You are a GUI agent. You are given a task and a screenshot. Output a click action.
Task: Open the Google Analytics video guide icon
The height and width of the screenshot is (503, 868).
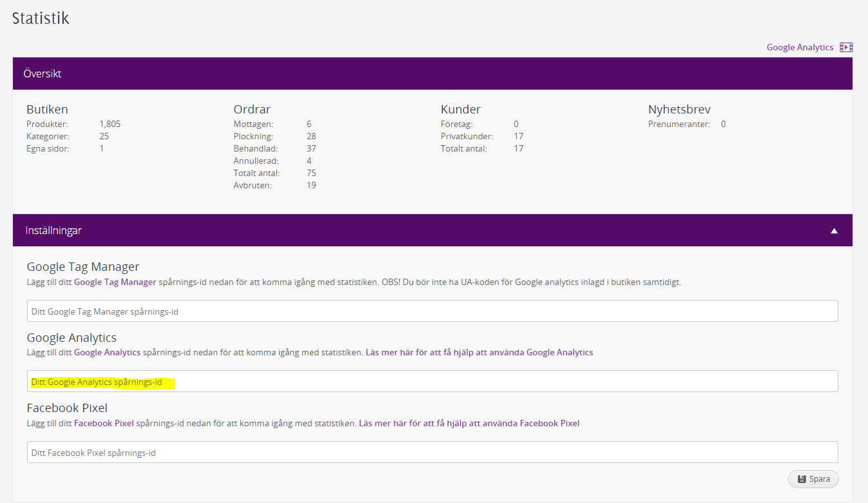[846, 47]
